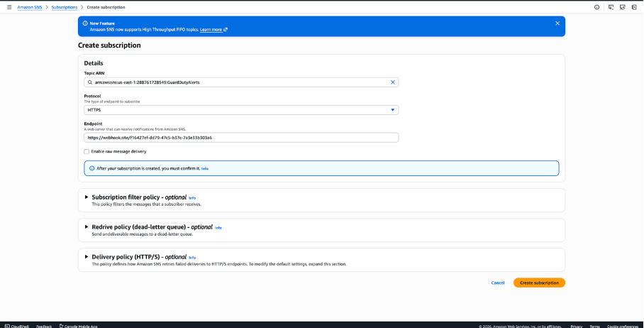
Task: Clear the Topic ARN field
Action: [392, 82]
